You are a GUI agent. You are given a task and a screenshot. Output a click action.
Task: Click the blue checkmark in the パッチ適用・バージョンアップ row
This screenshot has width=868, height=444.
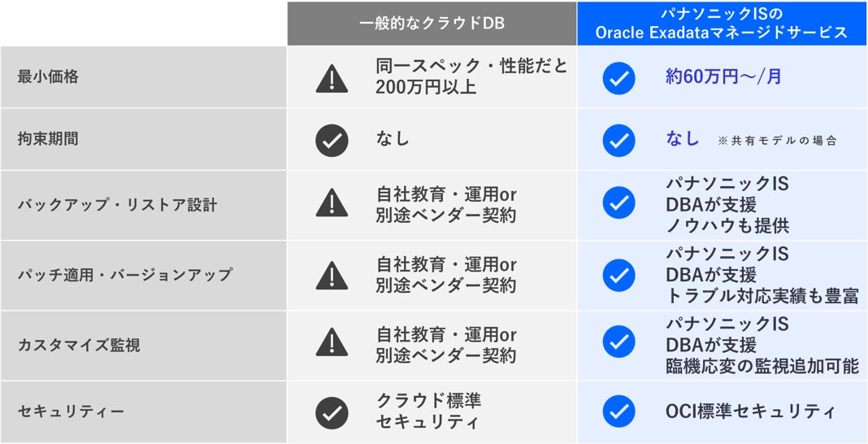tap(618, 274)
